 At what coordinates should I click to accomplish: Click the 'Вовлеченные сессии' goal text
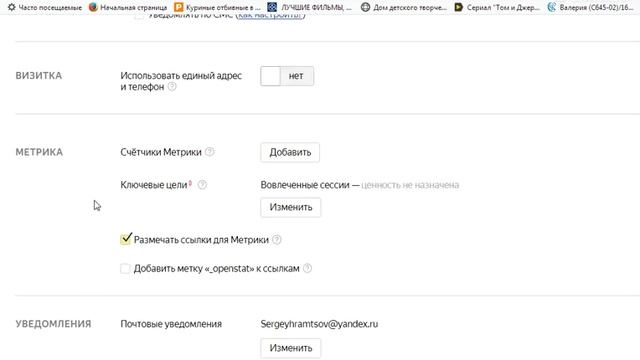click(x=305, y=185)
